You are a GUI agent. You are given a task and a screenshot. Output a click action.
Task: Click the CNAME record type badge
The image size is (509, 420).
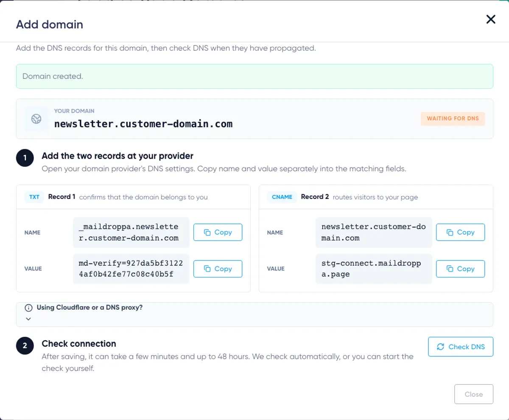282,197
